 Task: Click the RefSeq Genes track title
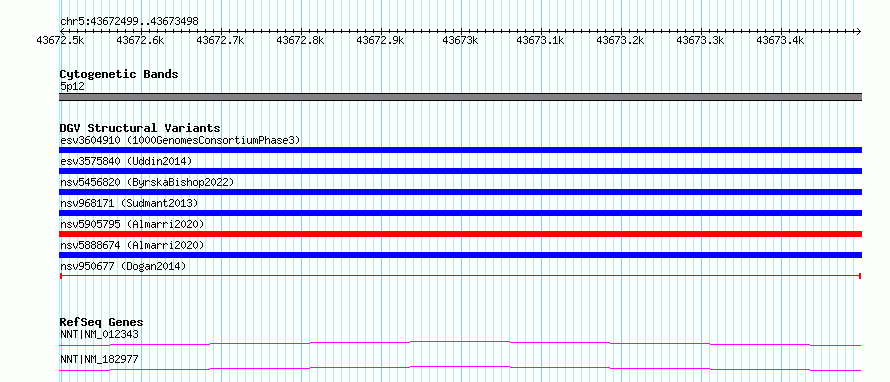101,322
